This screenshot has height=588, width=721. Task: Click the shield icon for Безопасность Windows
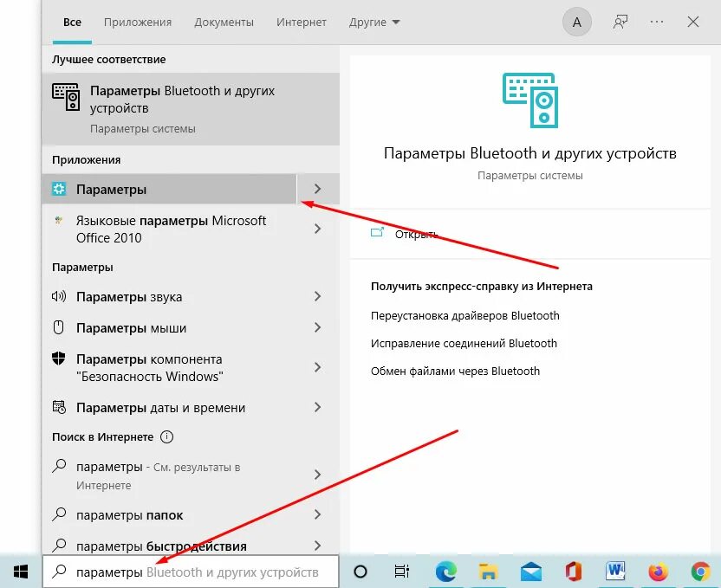pos(58,359)
